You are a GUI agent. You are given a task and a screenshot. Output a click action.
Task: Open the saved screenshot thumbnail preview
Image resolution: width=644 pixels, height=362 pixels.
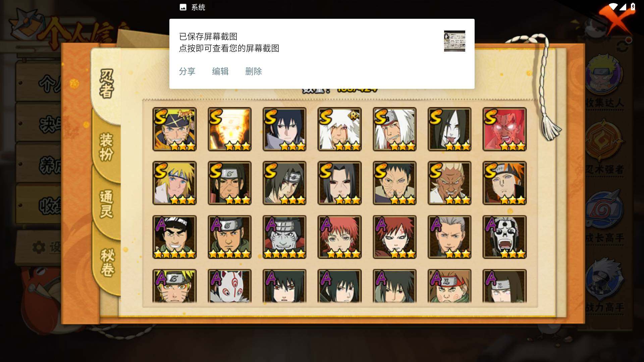pos(454,41)
